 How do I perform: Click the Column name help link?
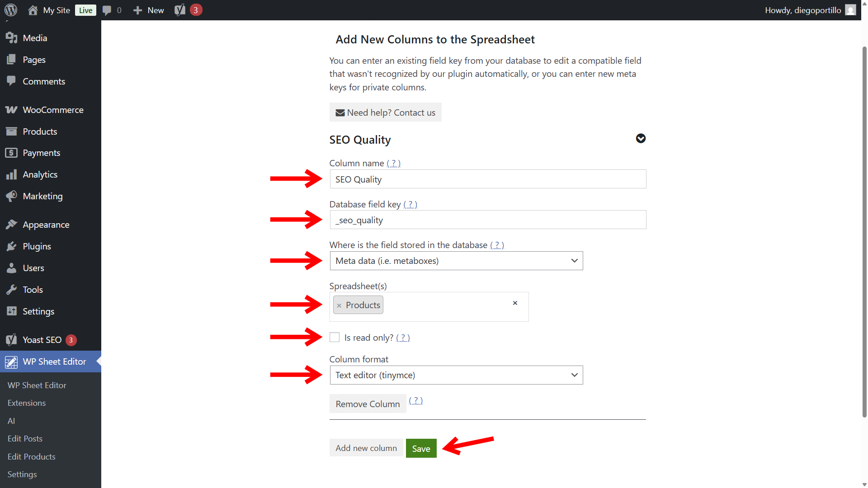[x=393, y=163]
